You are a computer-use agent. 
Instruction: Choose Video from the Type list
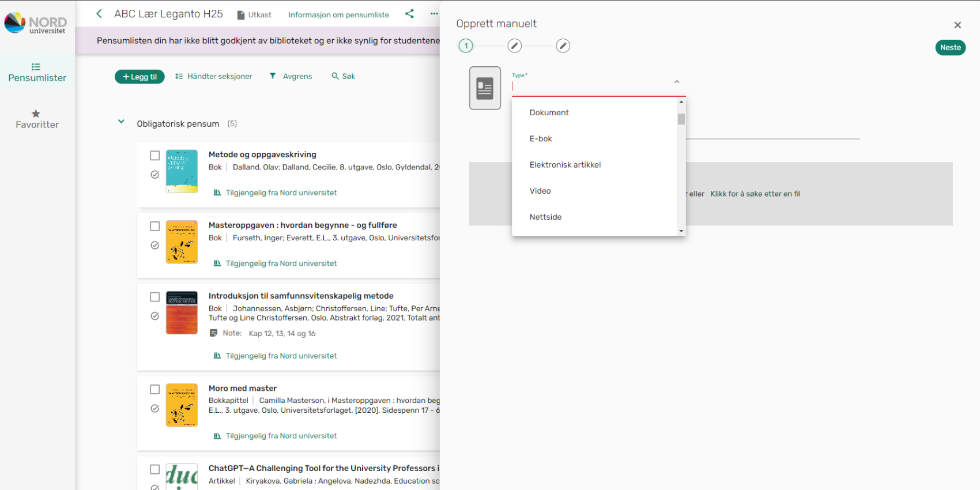(x=594, y=191)
